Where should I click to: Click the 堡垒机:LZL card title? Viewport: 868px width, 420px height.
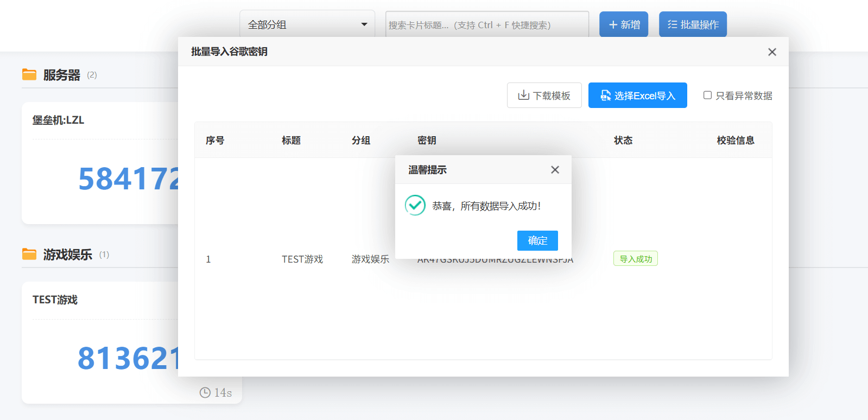[58, 120]
